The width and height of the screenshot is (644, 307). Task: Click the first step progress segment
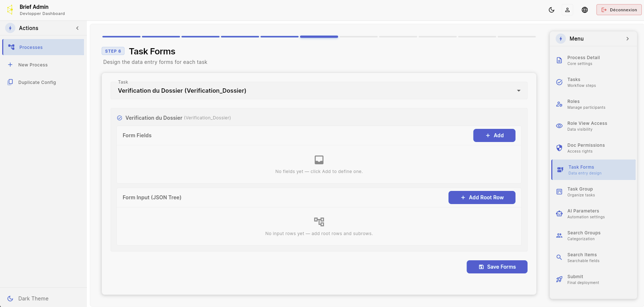[121, 37]
